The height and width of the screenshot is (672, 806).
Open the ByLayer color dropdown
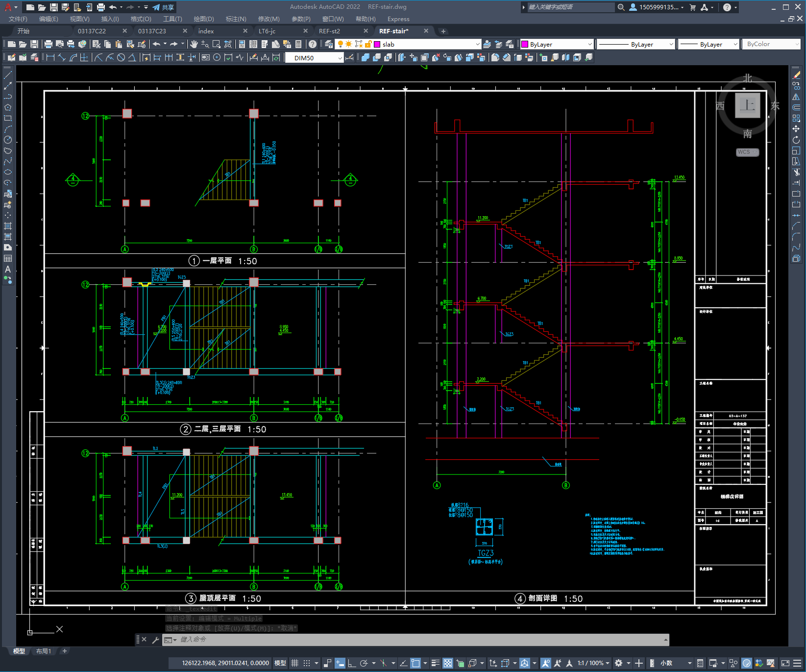click(556, 44)
